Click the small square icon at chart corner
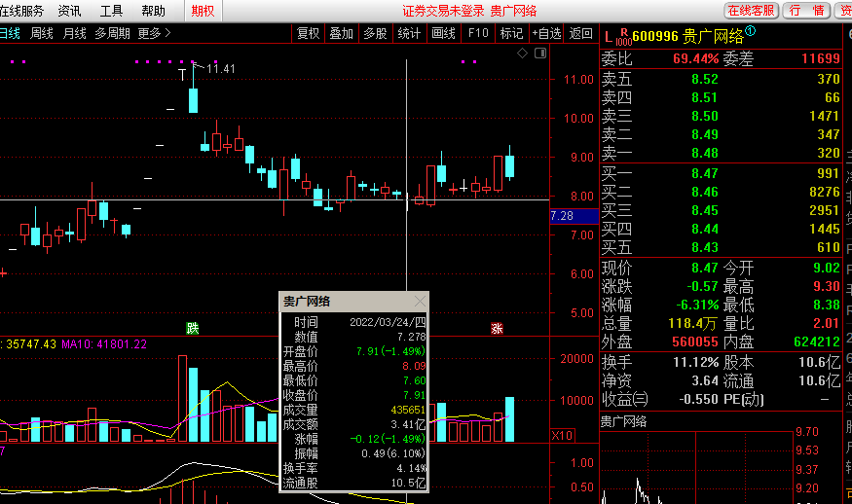The height and width of the screenshot is (504, 852). click(538, 53)
